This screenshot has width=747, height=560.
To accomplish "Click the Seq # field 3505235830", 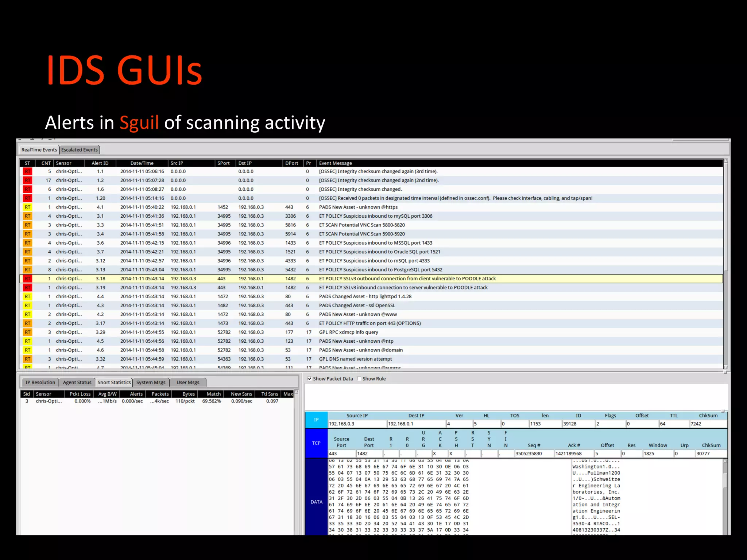I will coord(534,454).
